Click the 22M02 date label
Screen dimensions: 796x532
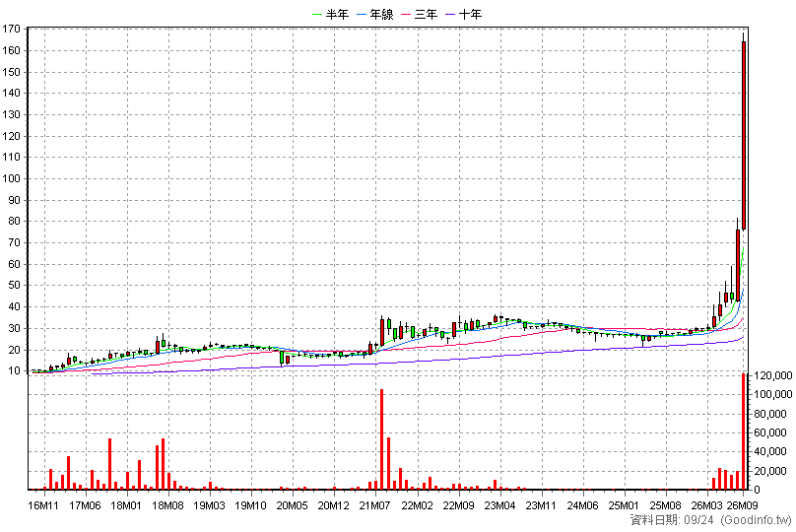[418, 505]
